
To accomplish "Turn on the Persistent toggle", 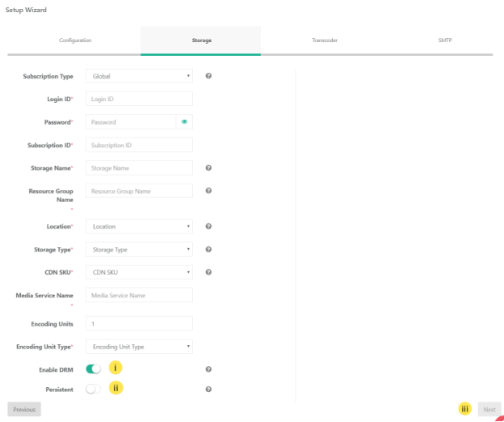I will 94,389.
